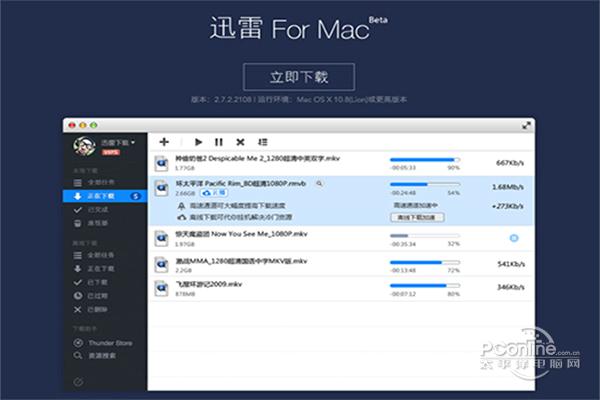Delete the task using the toolbar X icon
600x400 pixels.
[240, 142]
